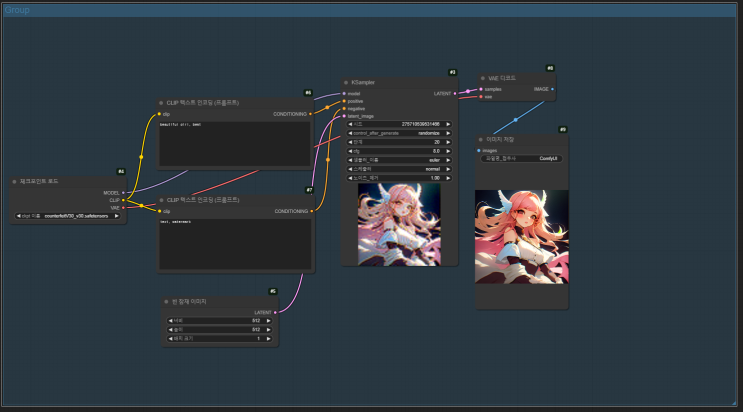Collapse the save image node via its title dot

coord(482,139)
